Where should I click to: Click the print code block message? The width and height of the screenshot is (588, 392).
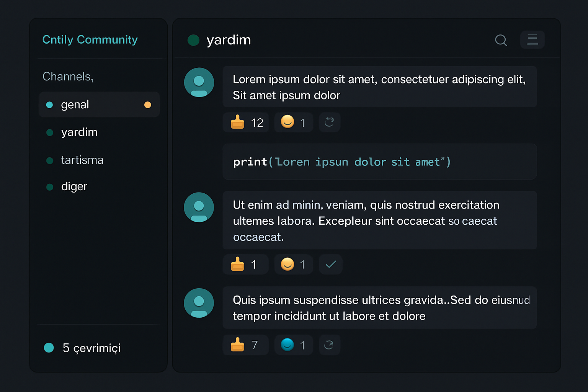coord(379,162)
